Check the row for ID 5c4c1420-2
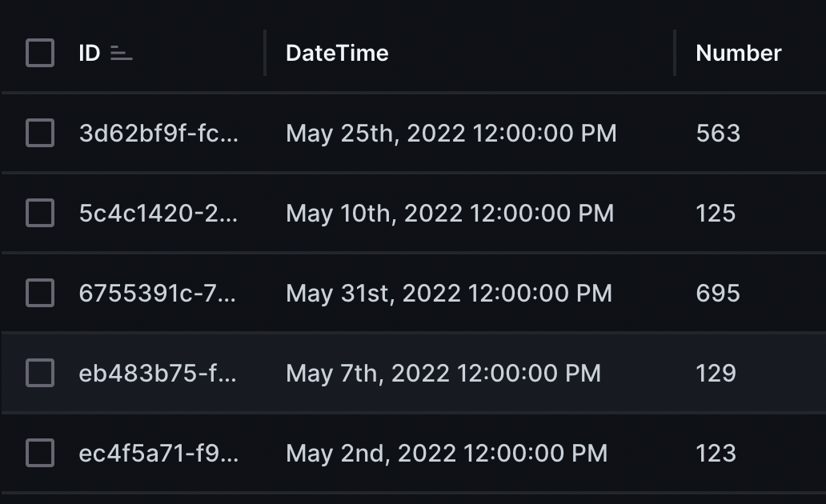 pyautogui.click(x=39, y=213)
